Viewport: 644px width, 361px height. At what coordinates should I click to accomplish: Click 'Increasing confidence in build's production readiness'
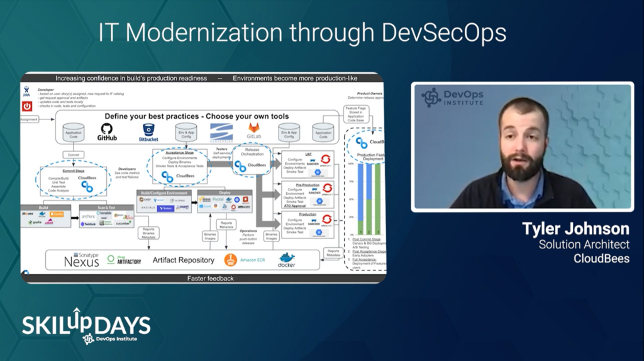click(131, 78)
